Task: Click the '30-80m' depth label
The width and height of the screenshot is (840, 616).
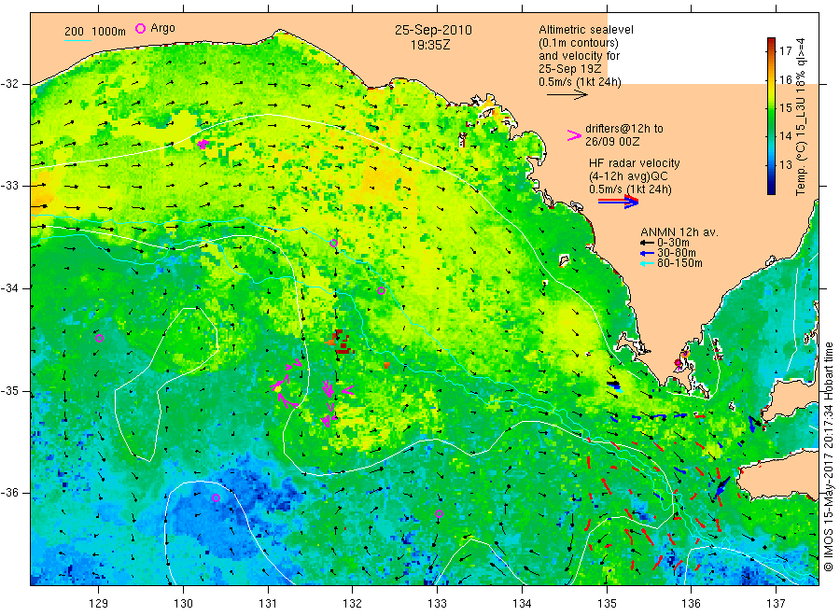Action: coord(676,253)
